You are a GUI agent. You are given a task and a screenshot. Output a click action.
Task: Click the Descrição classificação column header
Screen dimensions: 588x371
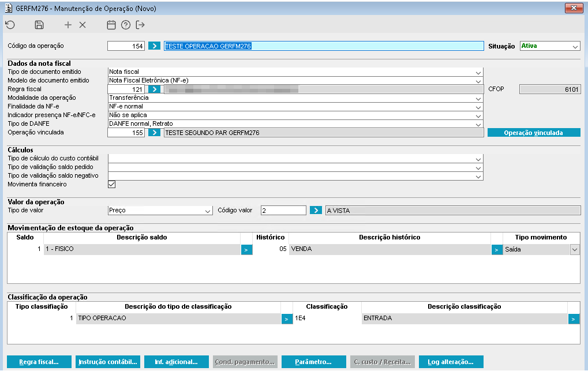pyautogui.click(x=465, y=306)
